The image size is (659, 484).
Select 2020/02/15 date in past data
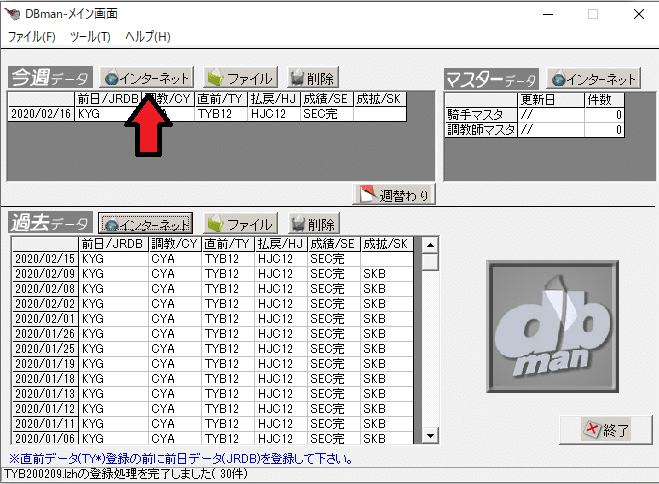(45, 259)
